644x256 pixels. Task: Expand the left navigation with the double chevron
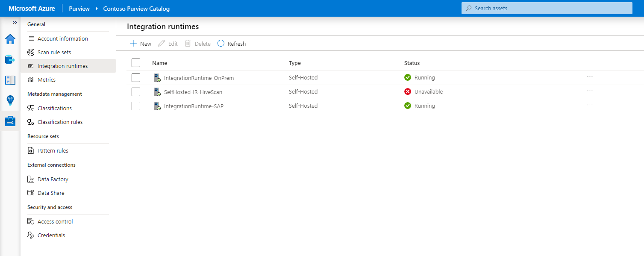click(15, 24)
